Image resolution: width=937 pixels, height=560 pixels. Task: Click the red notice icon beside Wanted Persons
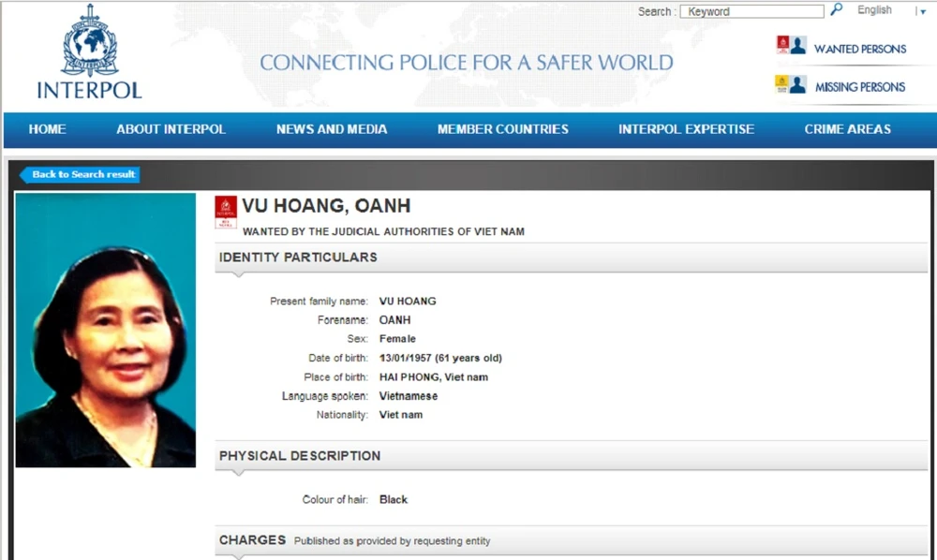(782, 45)
